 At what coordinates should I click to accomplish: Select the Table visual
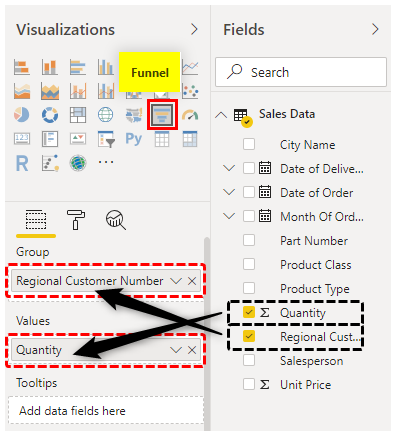pos(162,139)
